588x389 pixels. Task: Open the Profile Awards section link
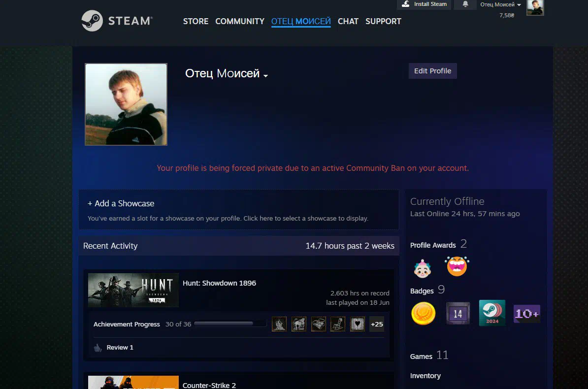433,245
